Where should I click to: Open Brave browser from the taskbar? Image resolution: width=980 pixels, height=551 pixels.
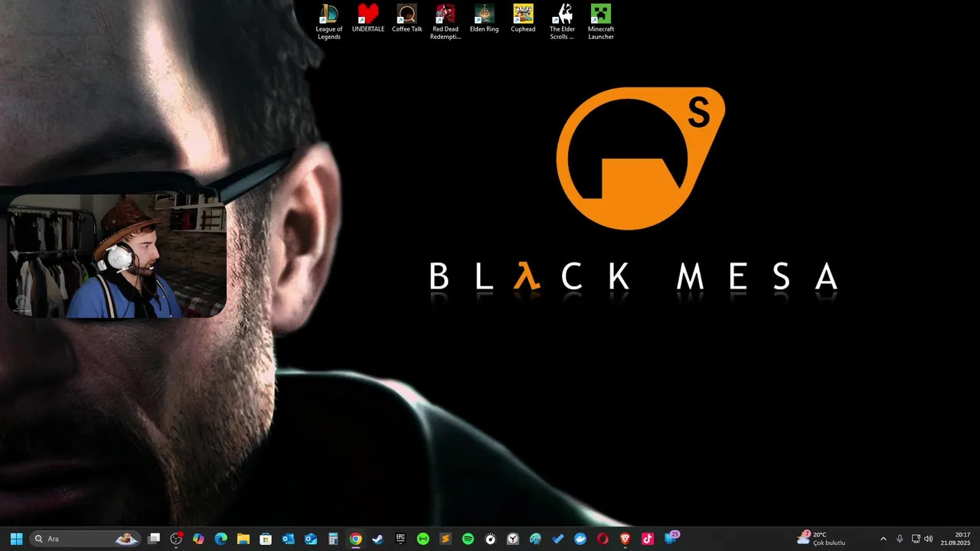click(626, 539)
